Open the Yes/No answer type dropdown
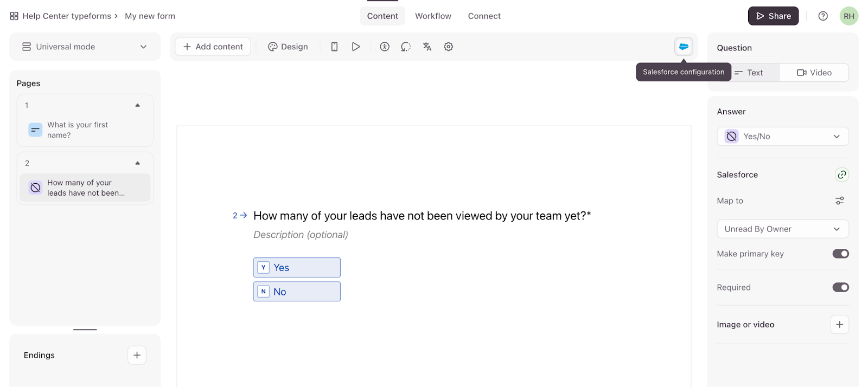This screenshot has width=868, height=387. point(782,137)
